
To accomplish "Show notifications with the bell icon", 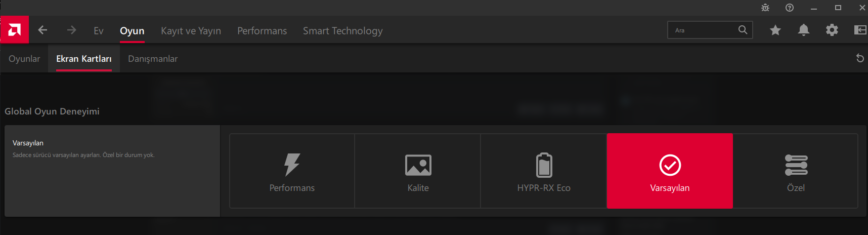I will (803, 30).
